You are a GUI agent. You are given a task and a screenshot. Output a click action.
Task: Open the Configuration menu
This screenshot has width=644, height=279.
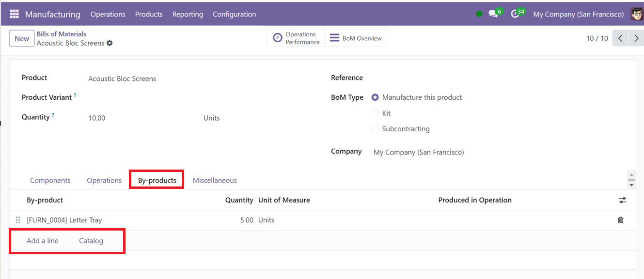pyautogui.click(x=235, y=14)
